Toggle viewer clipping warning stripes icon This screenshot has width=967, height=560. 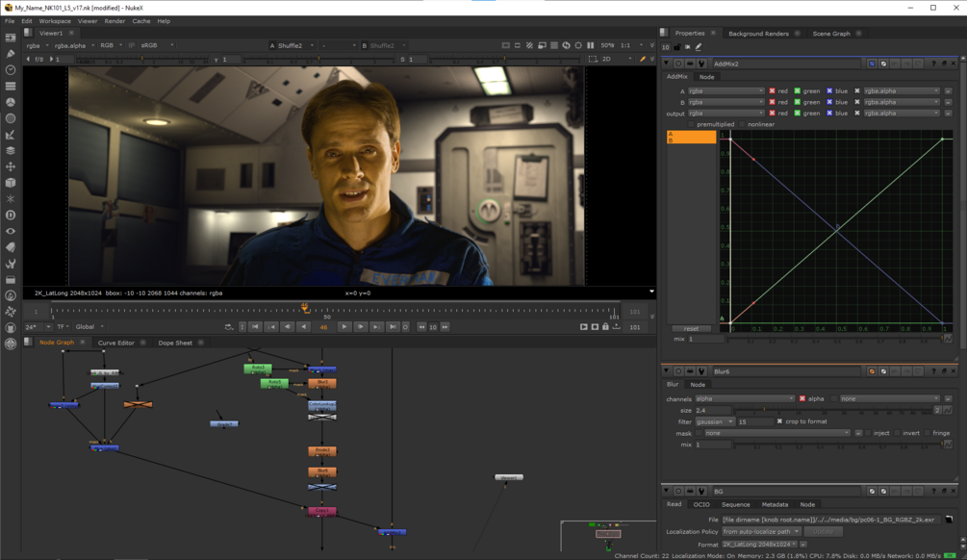529,45
